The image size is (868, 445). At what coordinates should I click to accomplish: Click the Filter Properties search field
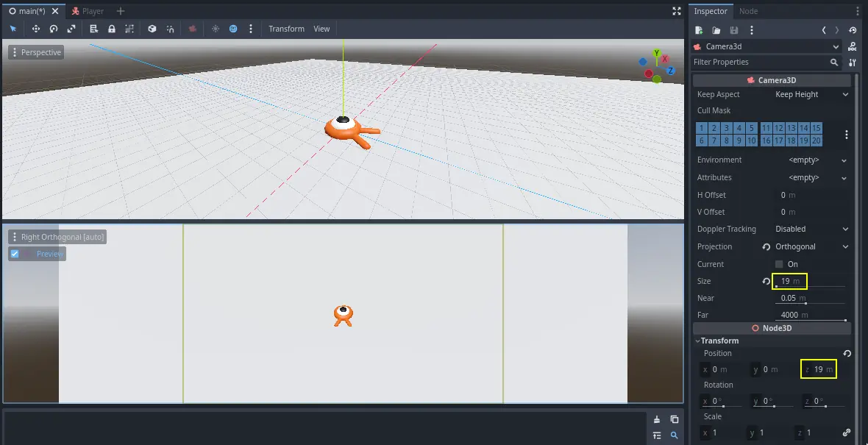pyautogui.click(x=760, y=63)
